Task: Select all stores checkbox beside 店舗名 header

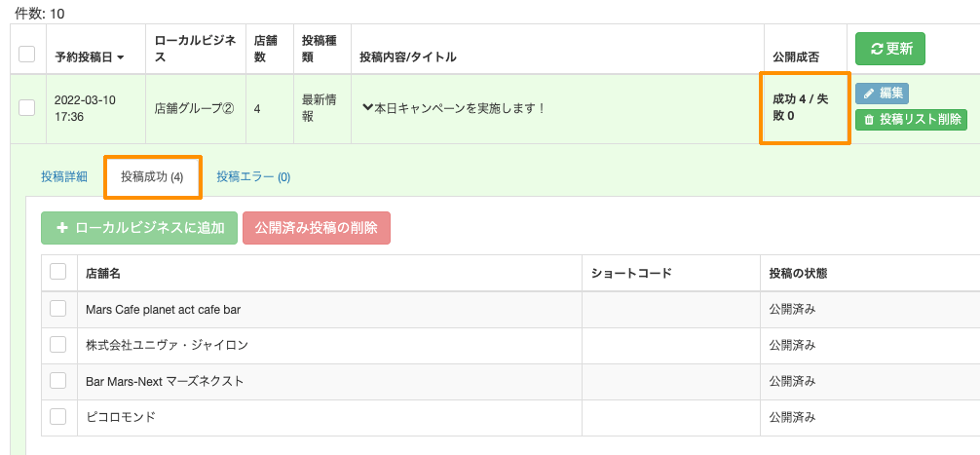Action: point(58,272)
